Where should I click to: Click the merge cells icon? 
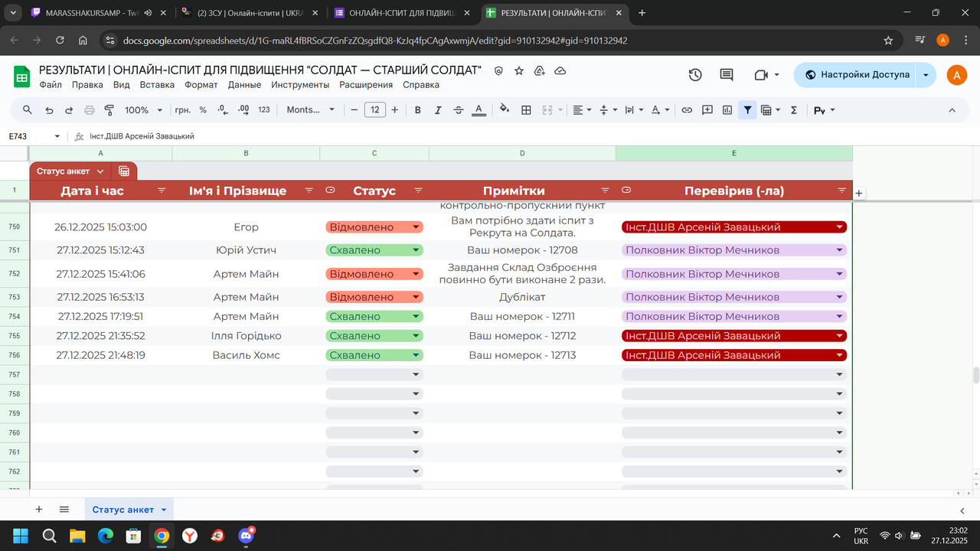(547, 110)
